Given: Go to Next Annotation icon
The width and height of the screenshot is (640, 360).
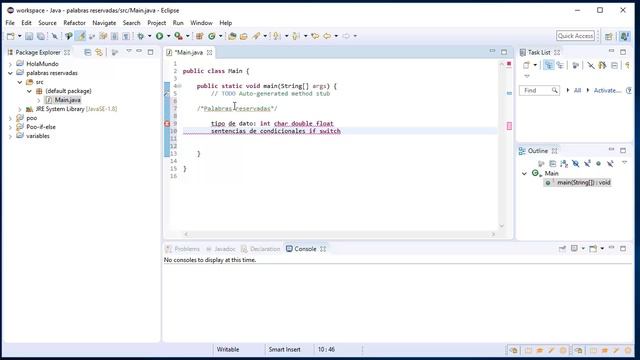Looking at the screenshot, I should [x=277, y=36].
